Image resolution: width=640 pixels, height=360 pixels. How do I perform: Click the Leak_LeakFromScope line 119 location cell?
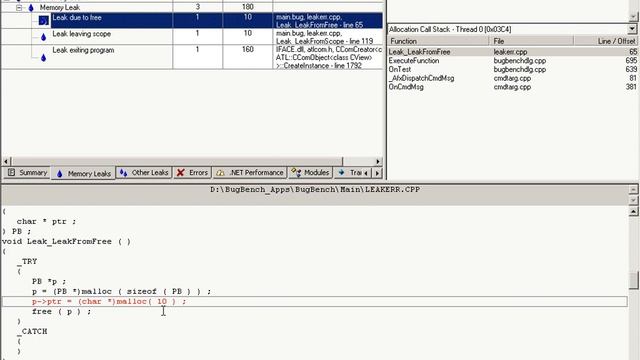328,37
